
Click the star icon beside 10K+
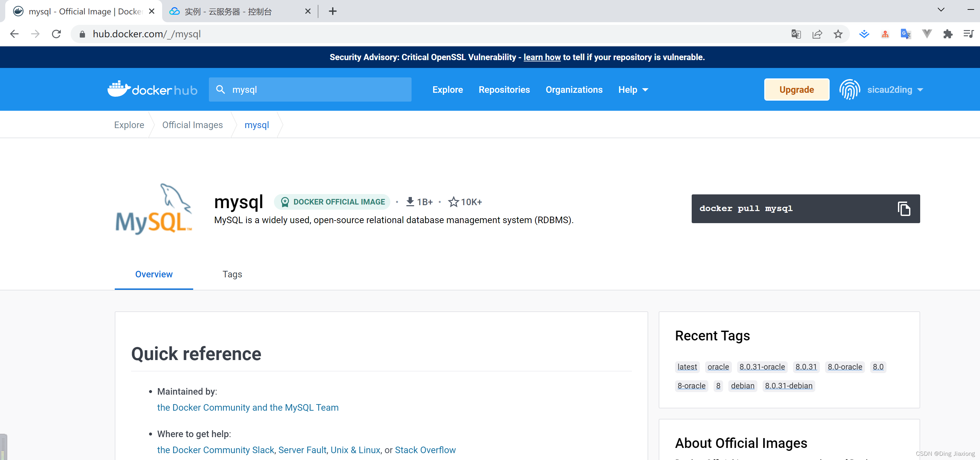tap(453, 202)
